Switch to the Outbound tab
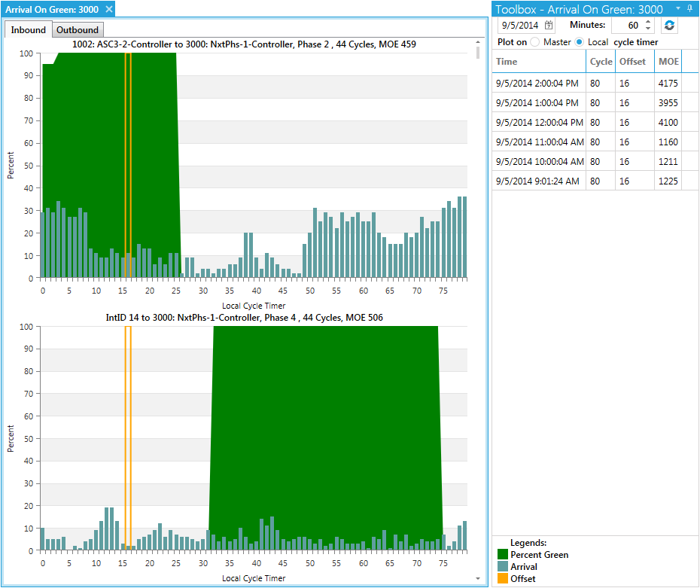This screenshot has height=588, width=700. pyautogui.click(x=78, y=30)
